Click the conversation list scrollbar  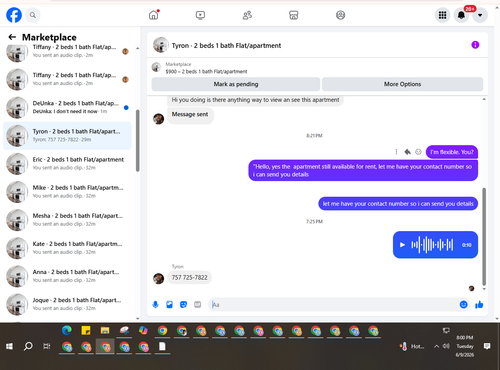point(137,141)
